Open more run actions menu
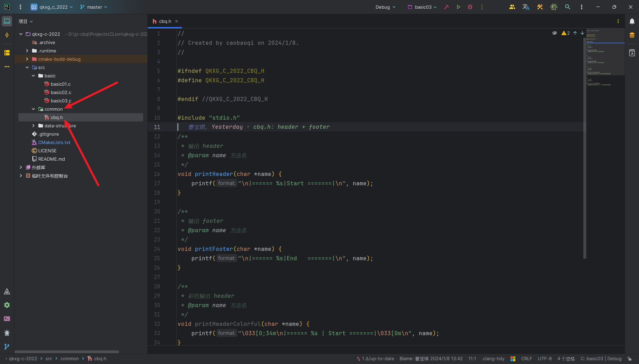Viewport: 639px width, 364px height. click(482, 7)
